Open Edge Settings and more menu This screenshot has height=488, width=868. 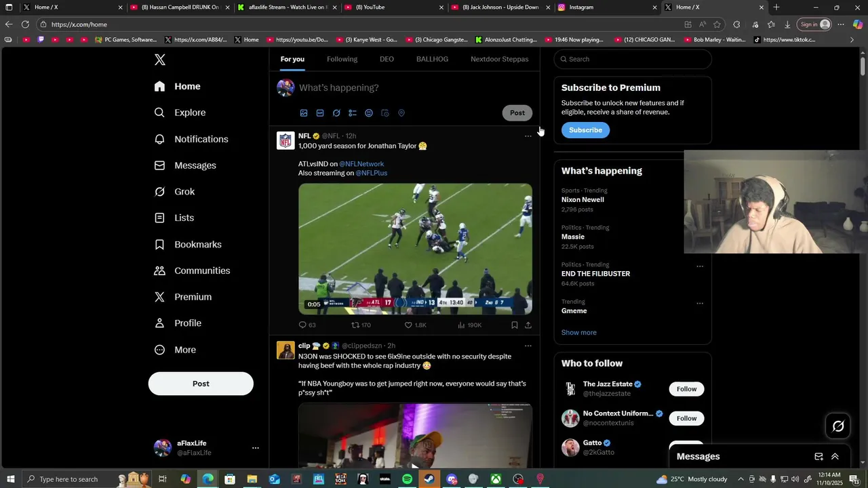tap(841, 24)
